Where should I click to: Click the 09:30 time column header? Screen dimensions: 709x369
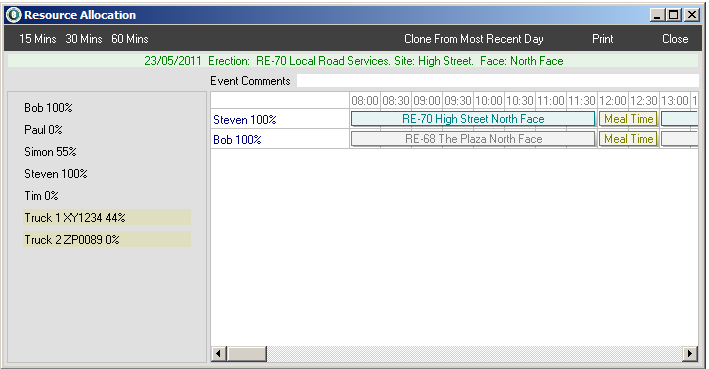point(458,100)
